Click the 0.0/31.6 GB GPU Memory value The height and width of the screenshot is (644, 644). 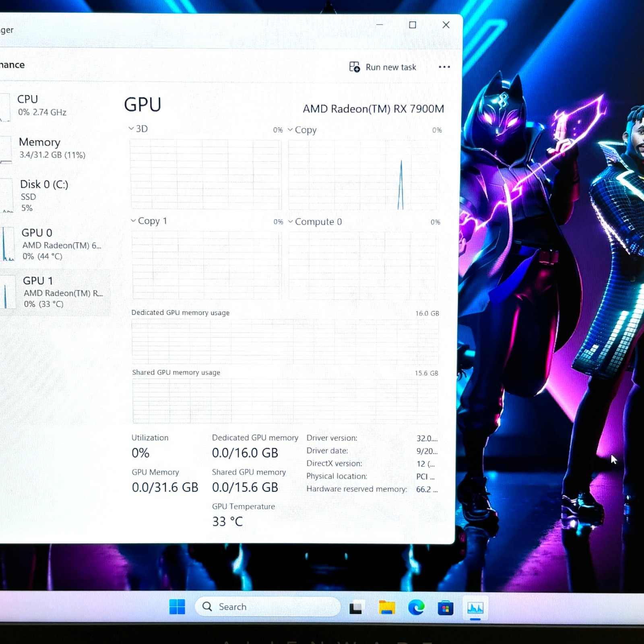point(165,487)
